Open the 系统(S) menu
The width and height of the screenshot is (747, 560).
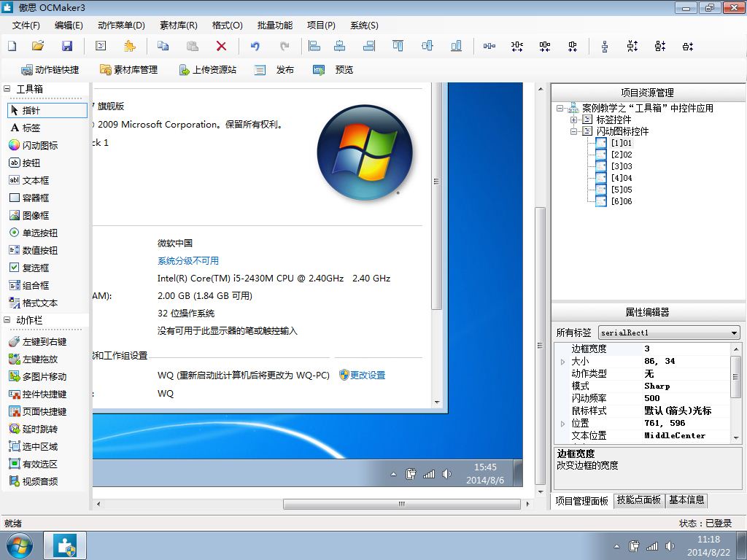click(x=365, y=26)
